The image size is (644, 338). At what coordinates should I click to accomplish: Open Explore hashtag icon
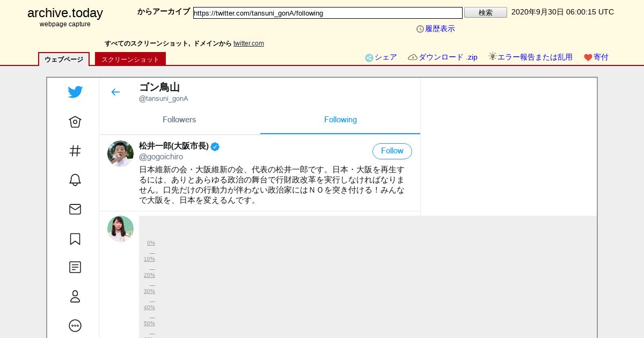point(75,151)
